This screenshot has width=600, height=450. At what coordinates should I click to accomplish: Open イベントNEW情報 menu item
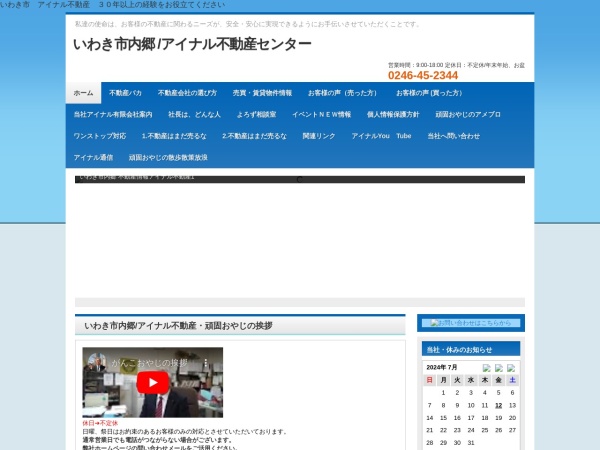pos(321,114)
